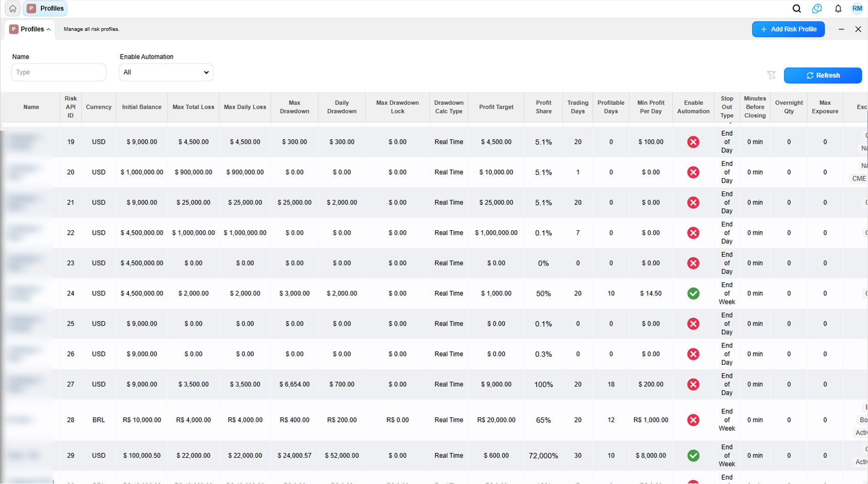This screenshot has width=868, height=484.
Task: Select Min Profit Per Day R$ 1,000.00
Action: (651, 420)
